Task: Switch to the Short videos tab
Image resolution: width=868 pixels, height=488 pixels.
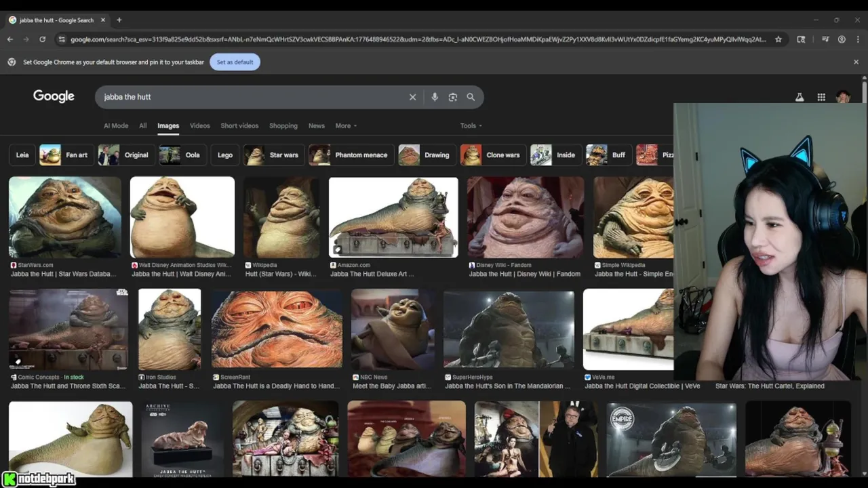Action: (239, 125)
